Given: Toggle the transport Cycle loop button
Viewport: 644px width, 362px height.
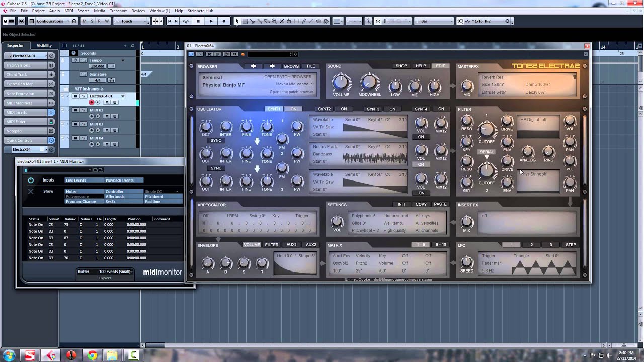Looking at the screenshot, I should click(x=186, y=21).
